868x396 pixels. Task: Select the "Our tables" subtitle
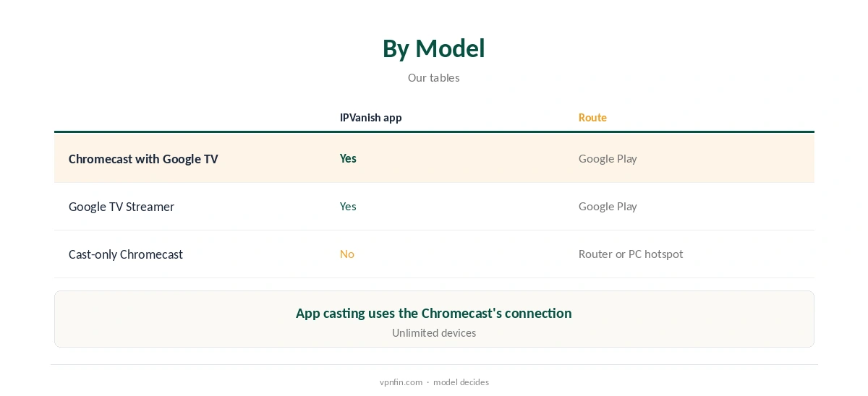point(433,77)
